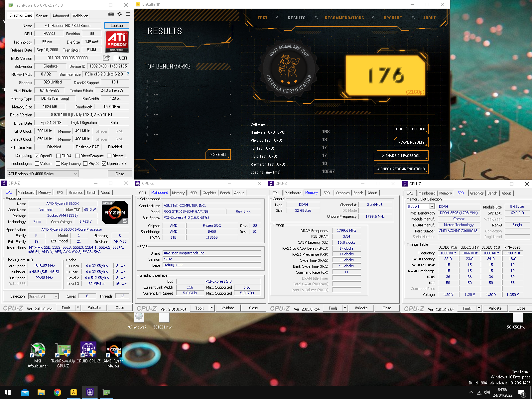Viewport: 532px width, 399px height.
Task: Open GPU selection dropdown ATI Radeon HD 4600
Action: [x=43, y=174]
